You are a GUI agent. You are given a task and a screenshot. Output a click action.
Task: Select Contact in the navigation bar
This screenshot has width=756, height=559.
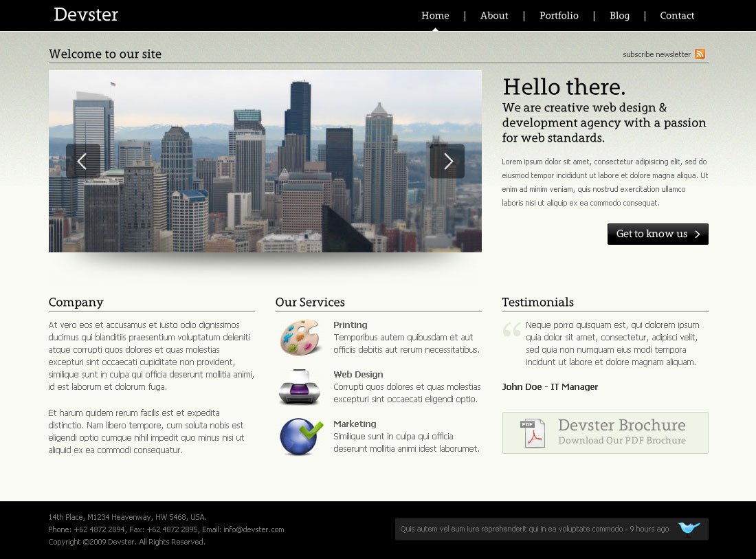(677, 16)
